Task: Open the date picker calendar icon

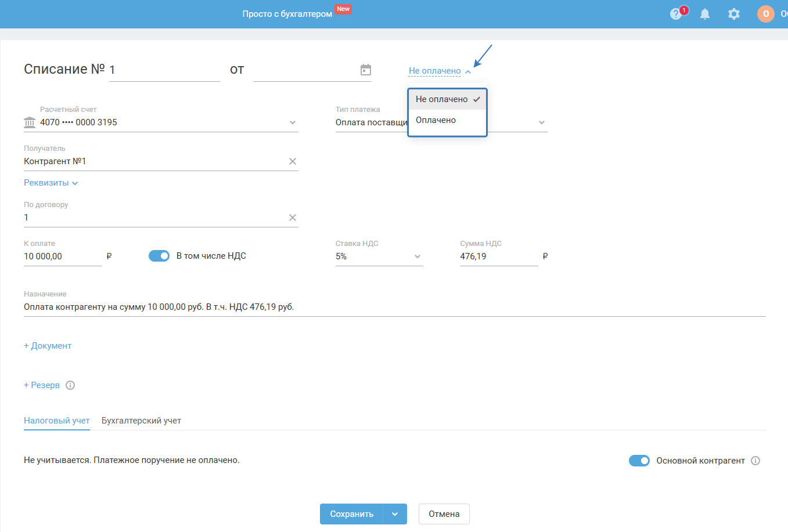Action: click(x=366, y=70)
